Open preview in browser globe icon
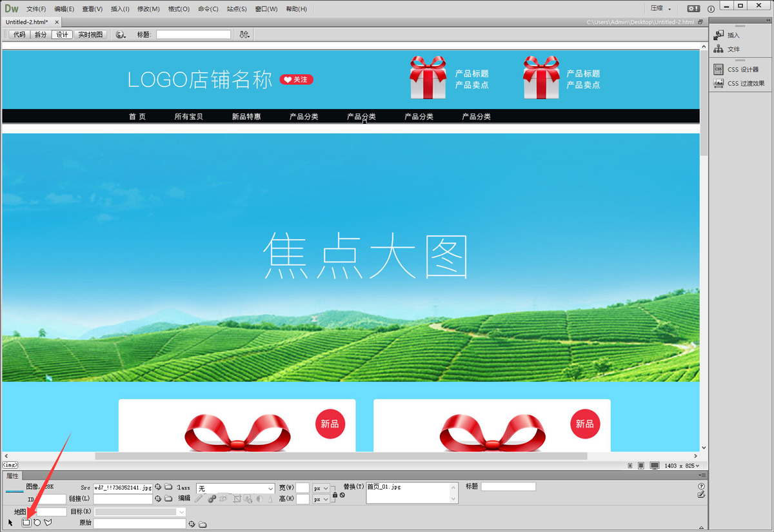This screenshot has width=774, height=532. pyautogui.click(x=120, y=35)
